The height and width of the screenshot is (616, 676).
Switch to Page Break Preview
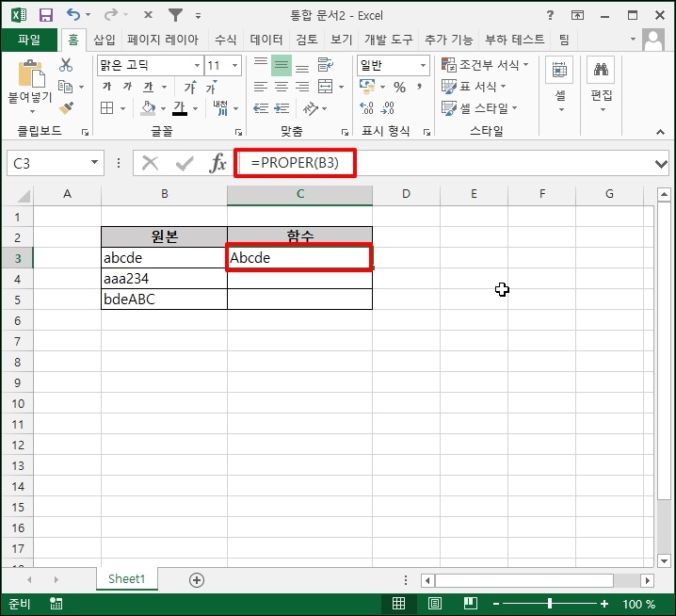coord(471,604)
